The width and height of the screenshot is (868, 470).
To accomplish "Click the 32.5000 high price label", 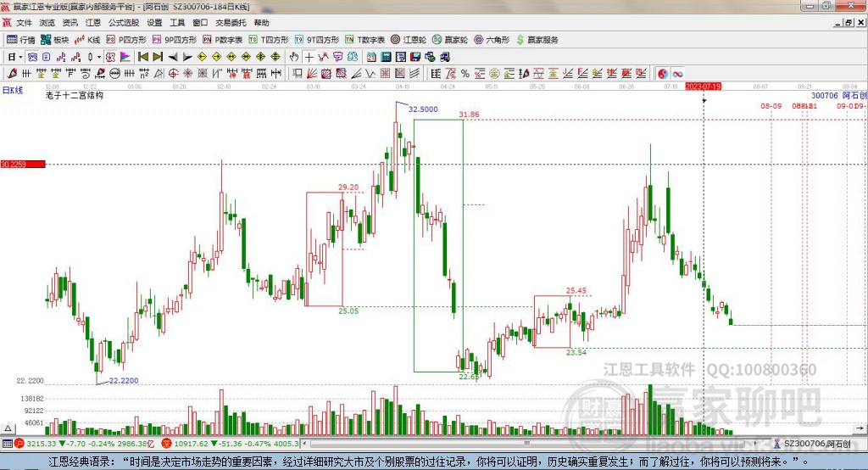I will pos(423,109).
